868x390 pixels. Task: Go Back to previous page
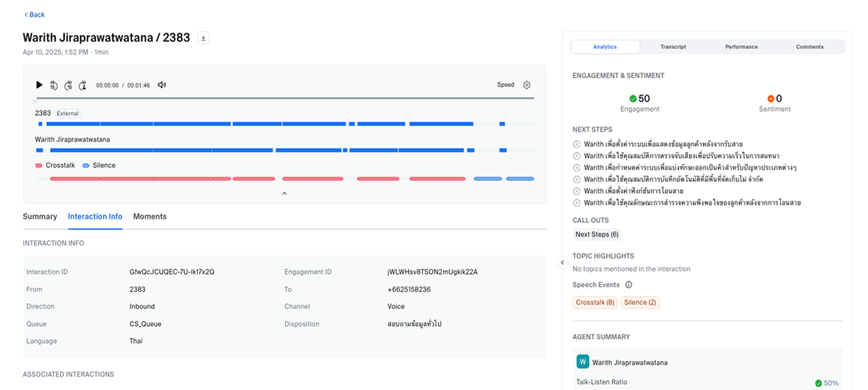[x=34, y=15]
